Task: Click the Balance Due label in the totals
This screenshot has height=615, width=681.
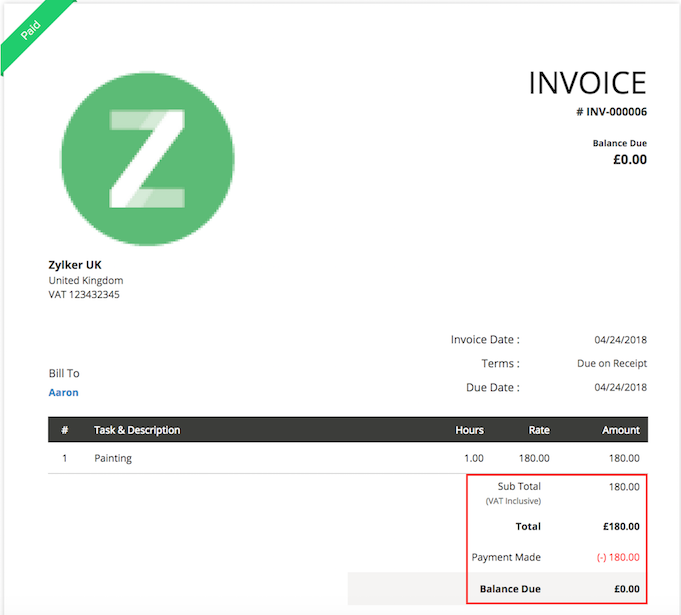Action: pyautogui.click(x=510, y=589)
